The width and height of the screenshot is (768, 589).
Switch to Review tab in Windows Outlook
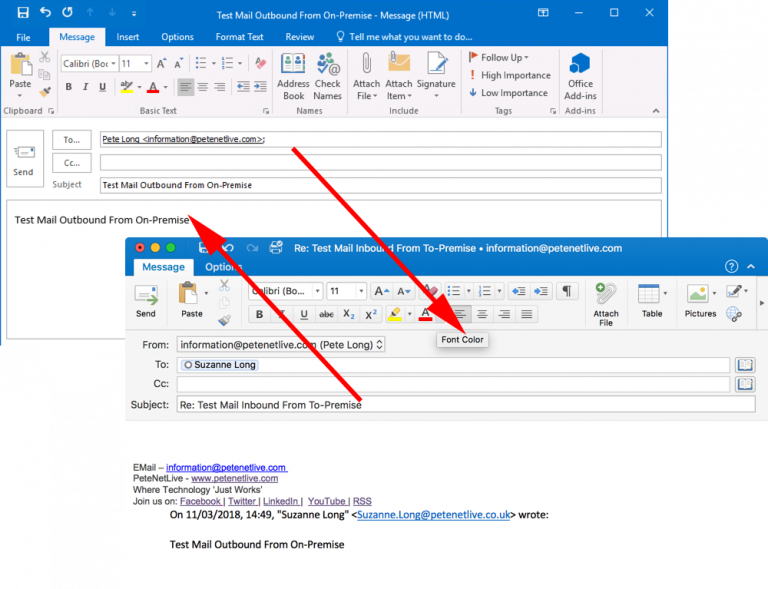(x=300, y=37)
